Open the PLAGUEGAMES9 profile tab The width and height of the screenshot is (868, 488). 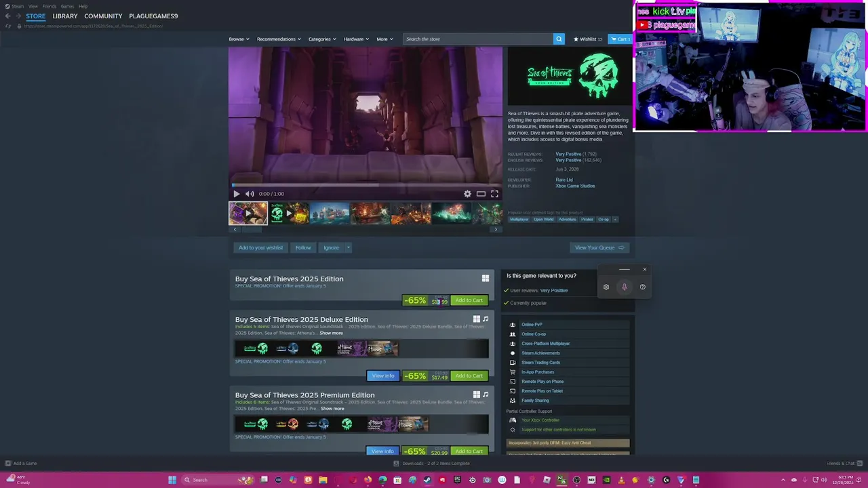tap(153, 16)
